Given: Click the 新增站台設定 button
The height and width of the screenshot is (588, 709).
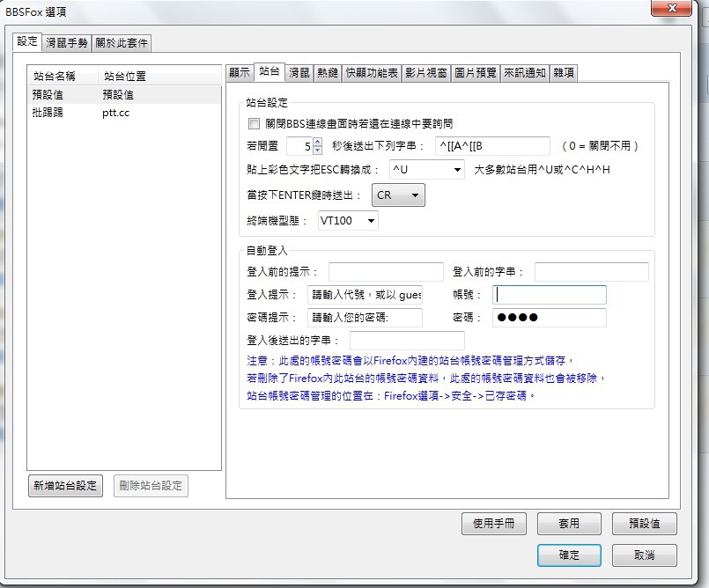Looking at the screenshot, I should tap(65, 486).
